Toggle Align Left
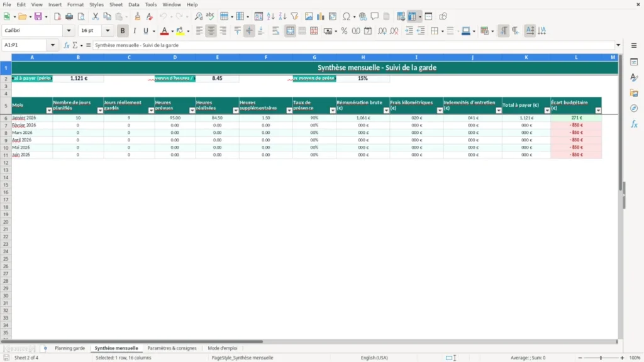Screen dimensions: 644x362 click(199, 31)
